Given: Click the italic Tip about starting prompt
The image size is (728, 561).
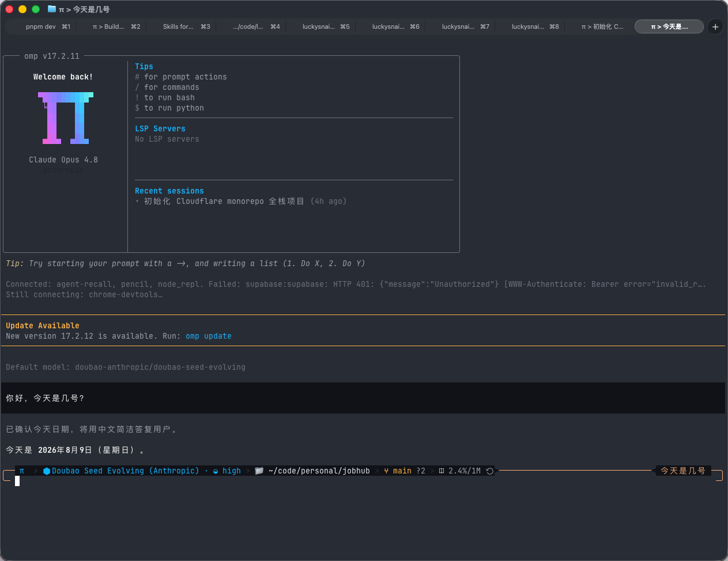Looking at the screenshot, I should tap(186, 264).
